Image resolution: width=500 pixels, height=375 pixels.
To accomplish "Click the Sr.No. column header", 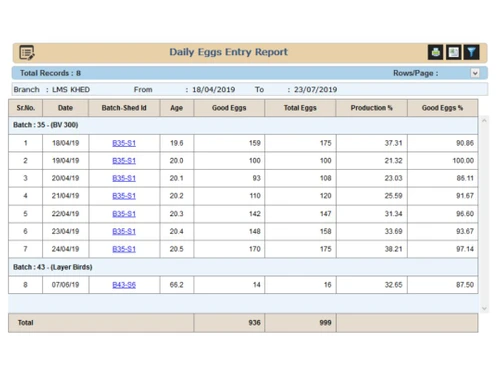I will coord(26,108).
